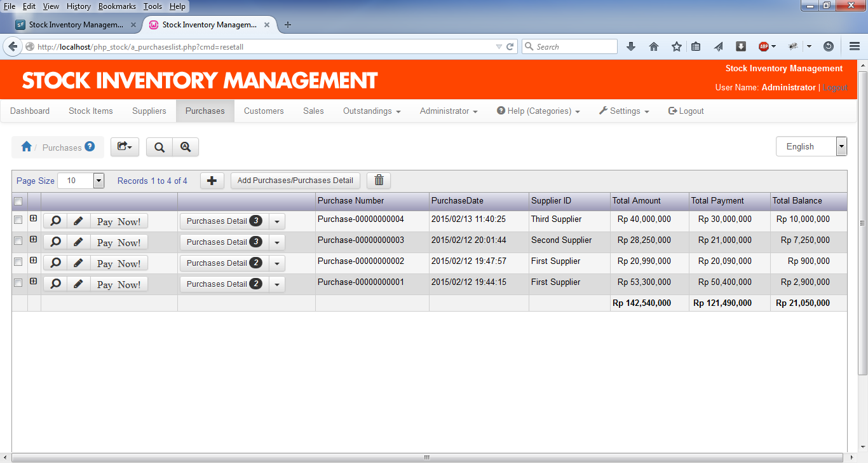Expand detail preview for Purchase-00000000004 row
Screen dimensions: 868x463
tap(34, 219)
